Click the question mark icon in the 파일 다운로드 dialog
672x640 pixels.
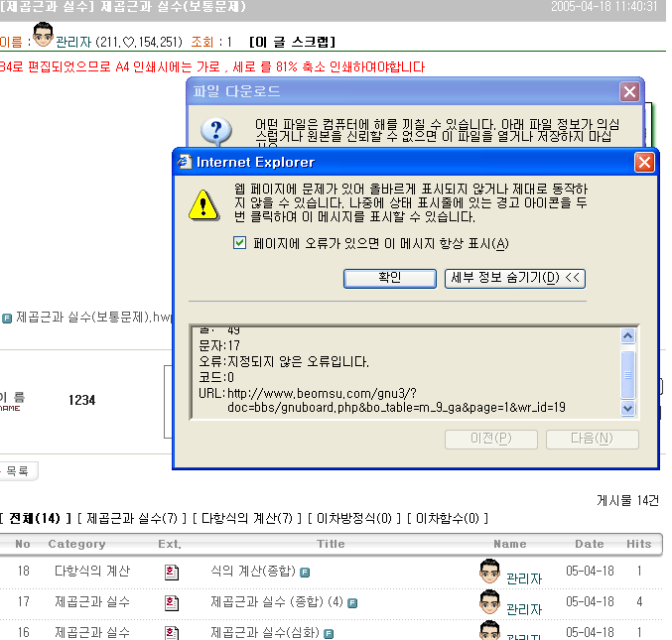click(x=216, y=131)
